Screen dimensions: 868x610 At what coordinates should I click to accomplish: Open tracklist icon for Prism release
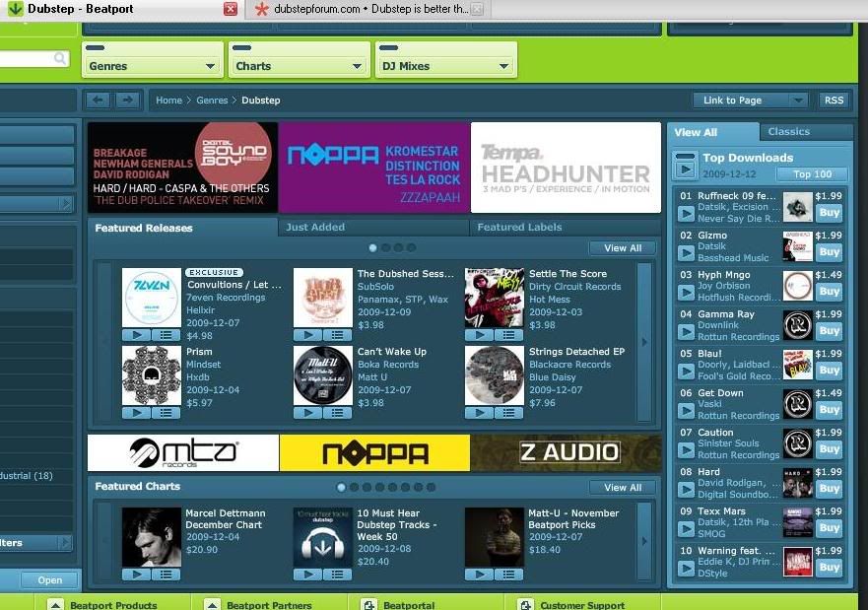click(x=166, y=413)
